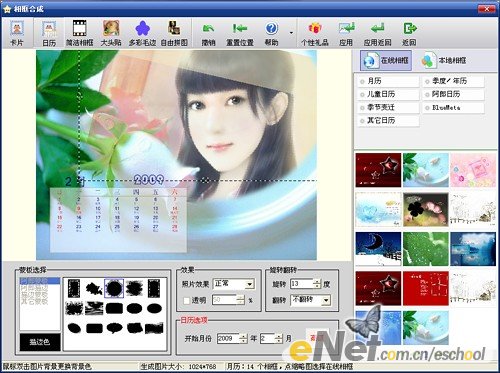Select the 日历 calendar tool
Viewport: 500px width, 373px height.
(x=49, y=33)
